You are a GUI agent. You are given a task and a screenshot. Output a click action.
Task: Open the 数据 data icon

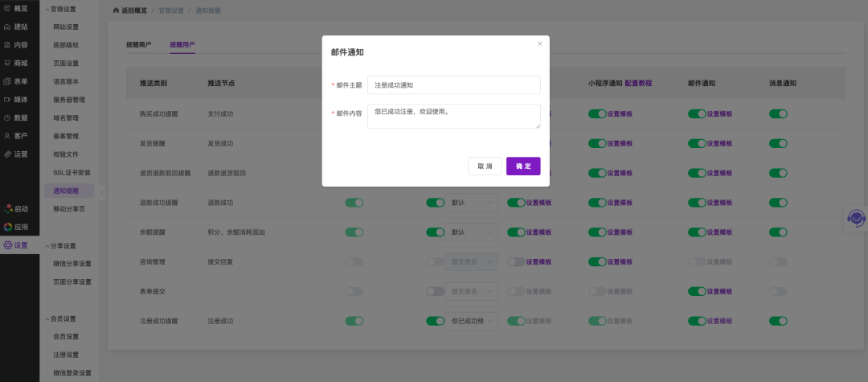tap(8, 117)
